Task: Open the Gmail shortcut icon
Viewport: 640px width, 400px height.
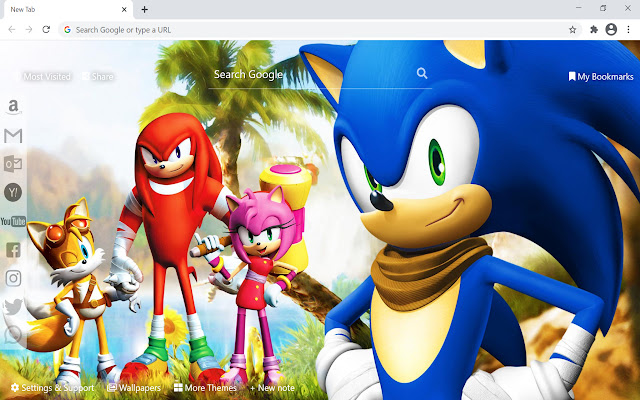Action: (13, 136)
